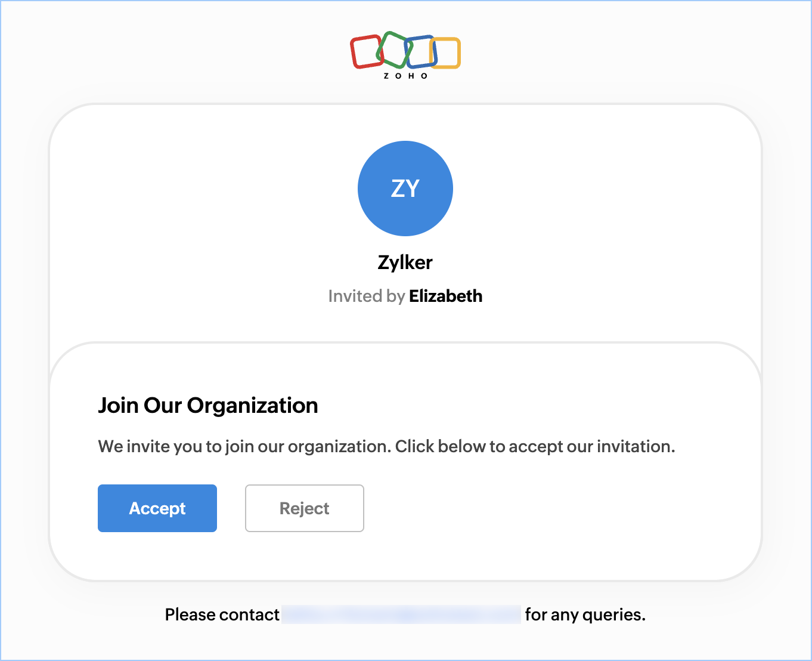Click the 'Join Our Organization' heading
The width and height of the screenshot is (812, 661).
point(208,406)
